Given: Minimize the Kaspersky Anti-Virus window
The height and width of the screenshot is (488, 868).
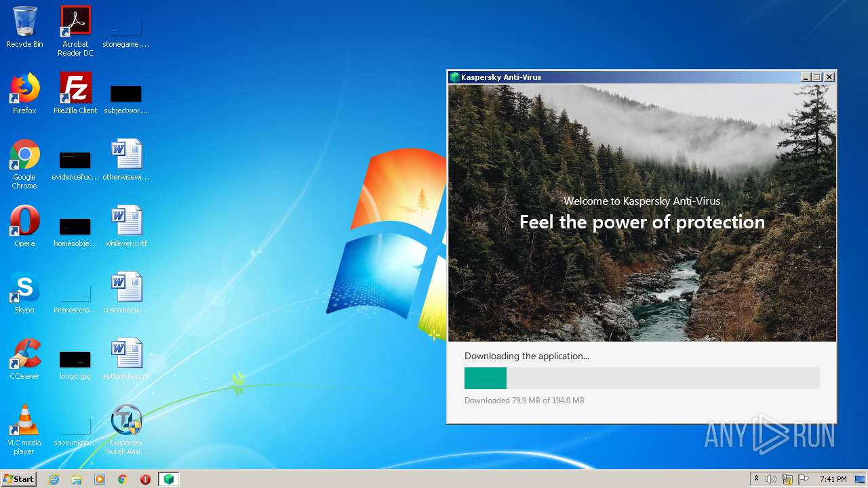Looking at the screenshot, I should click(806, 77).
